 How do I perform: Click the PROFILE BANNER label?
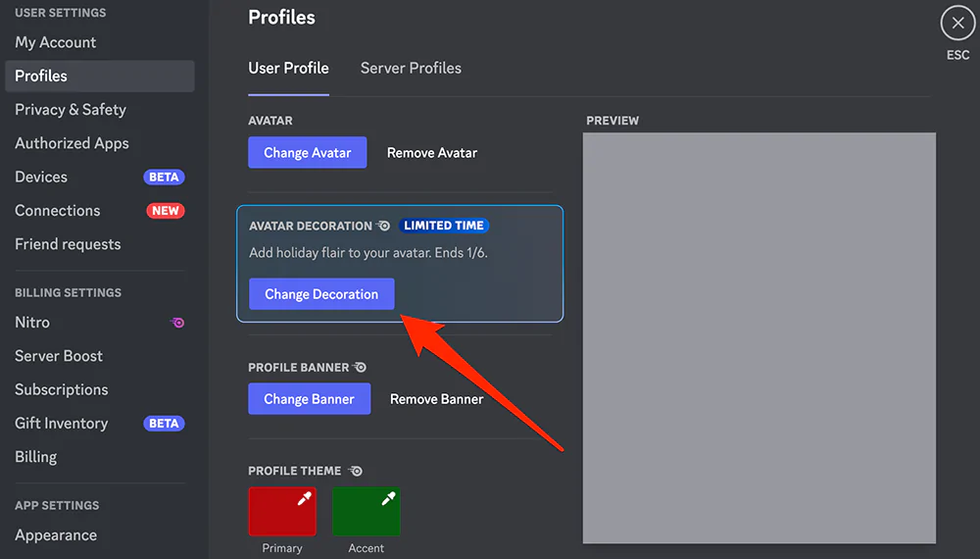(298, 367)
